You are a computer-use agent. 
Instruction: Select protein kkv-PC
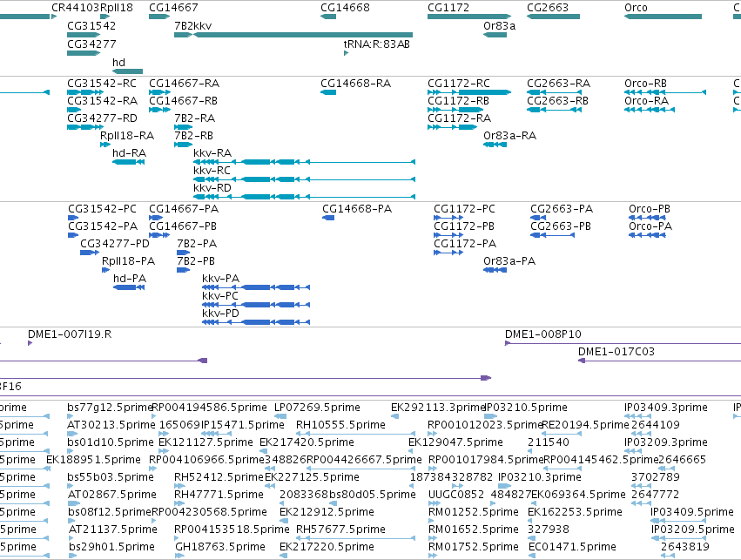(256, 305)
